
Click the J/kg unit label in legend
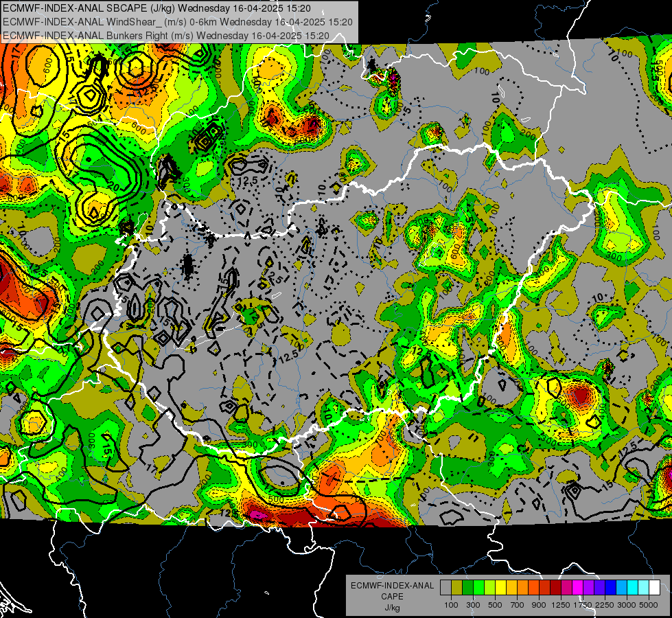[392, 608]
